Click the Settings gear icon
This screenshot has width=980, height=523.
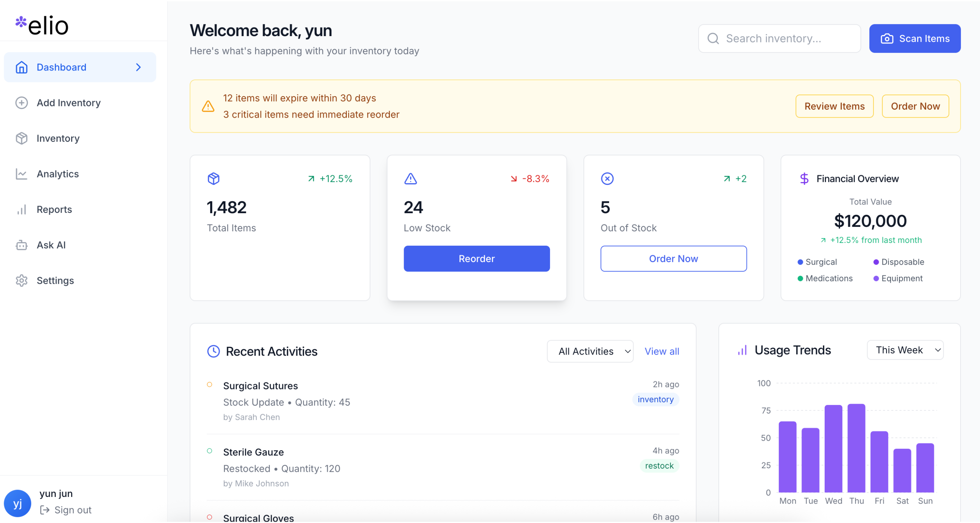22,281
